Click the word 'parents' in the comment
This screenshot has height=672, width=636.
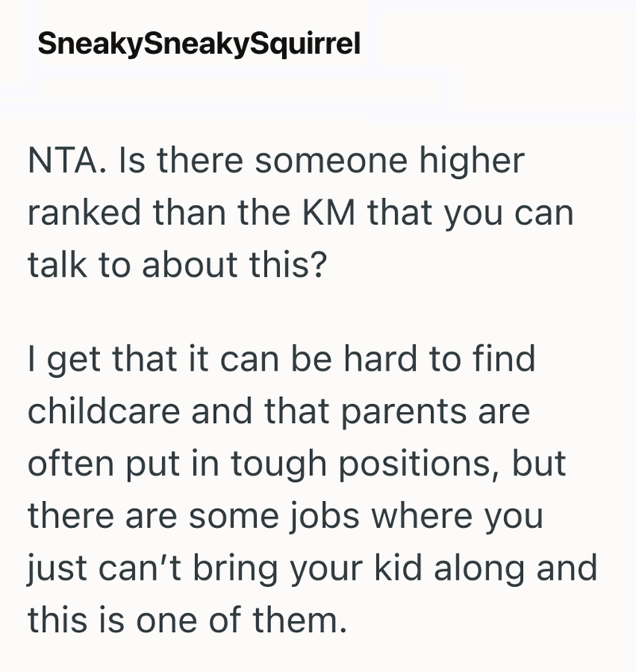tap(404, 412)
